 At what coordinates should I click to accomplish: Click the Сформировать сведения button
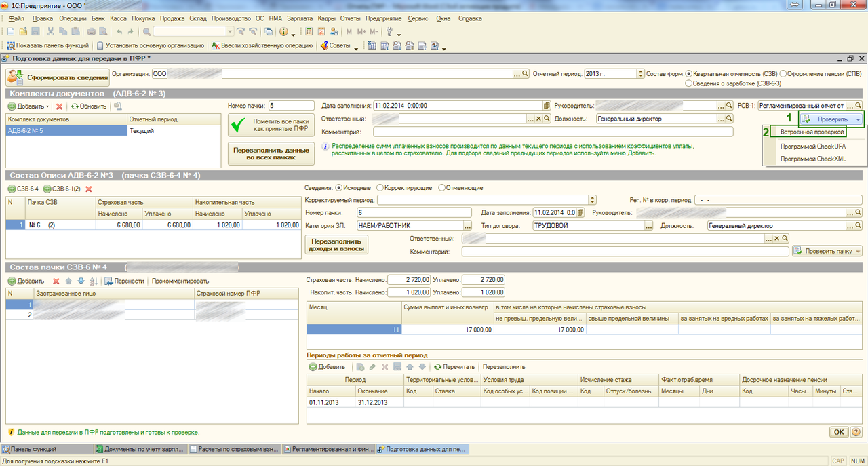pyautogui.click(x=57, y=78)
